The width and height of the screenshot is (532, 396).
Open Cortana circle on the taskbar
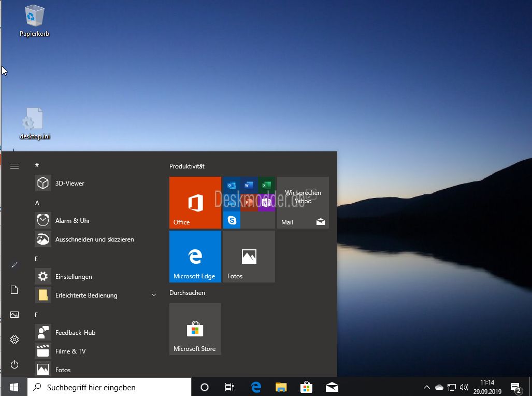pos(205,387)
